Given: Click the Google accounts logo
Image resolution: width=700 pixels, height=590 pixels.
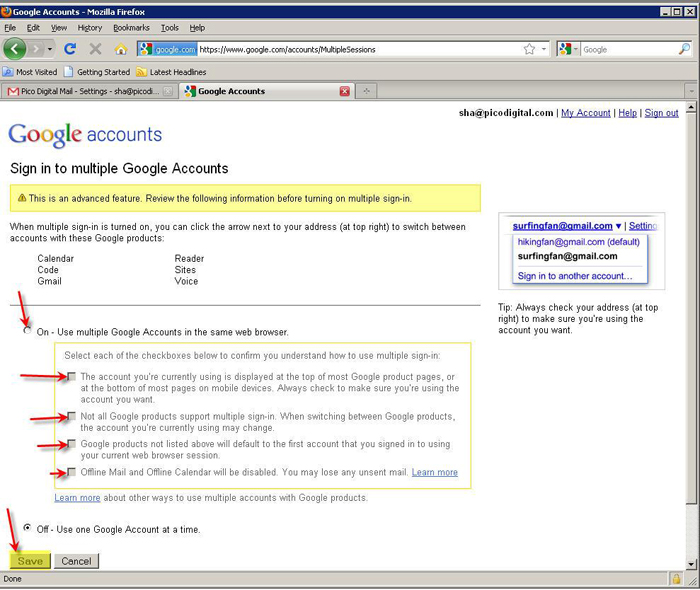Looking at the screenshot, I should [x=85, y=134].
